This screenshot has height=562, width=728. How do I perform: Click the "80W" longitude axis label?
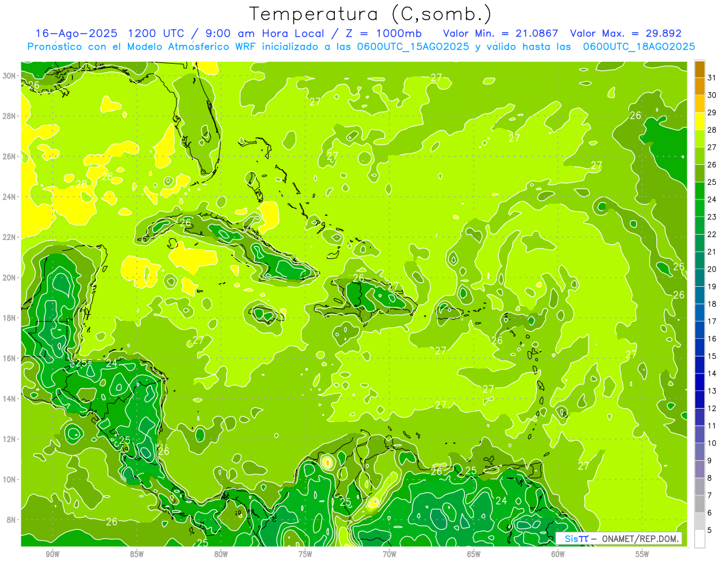point(221,554)
